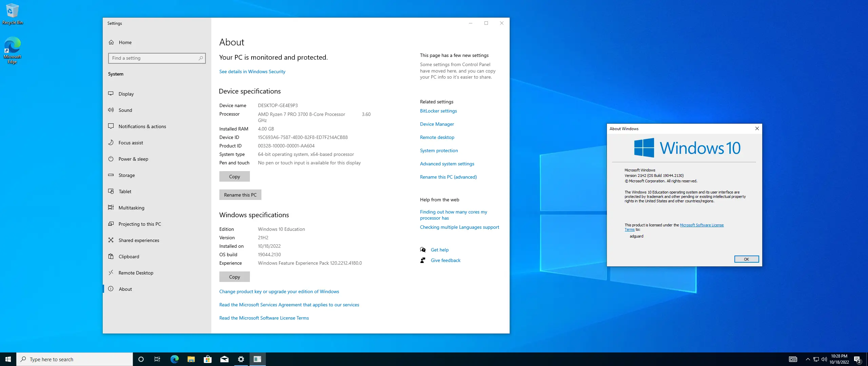This screenshot has width=868, height=366.
Task: Open Power & sleep settings
Action: point(133,159)
